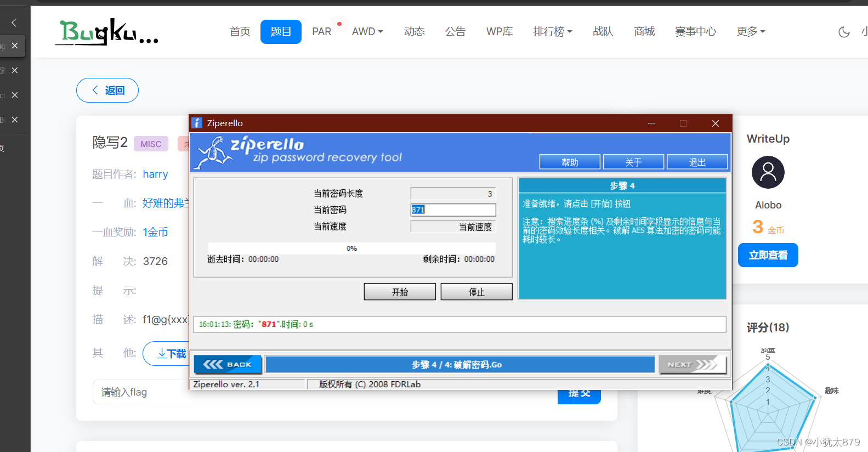Click the 版权所有 (C) 2008 FDRLab text
This screenshot has height=452, width=868.
click(x=370, y=384)
